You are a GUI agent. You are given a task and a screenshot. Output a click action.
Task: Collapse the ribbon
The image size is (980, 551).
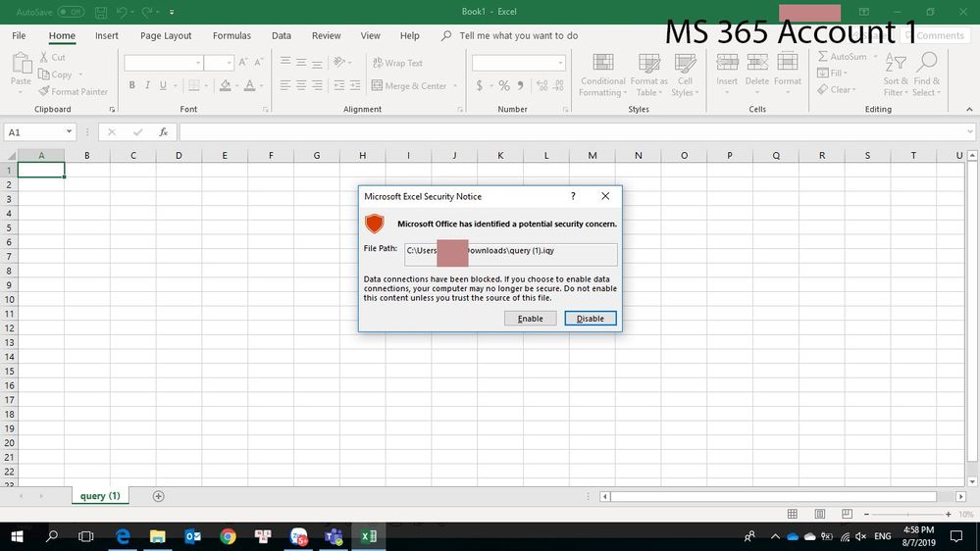pyautogui.click(x=969, y=110)
